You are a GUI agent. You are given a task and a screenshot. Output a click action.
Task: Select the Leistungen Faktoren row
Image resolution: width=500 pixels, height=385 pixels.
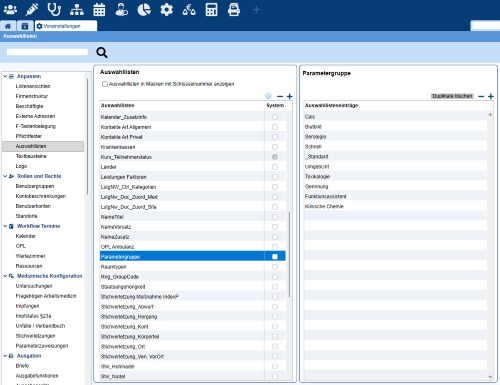coord(193,177)
